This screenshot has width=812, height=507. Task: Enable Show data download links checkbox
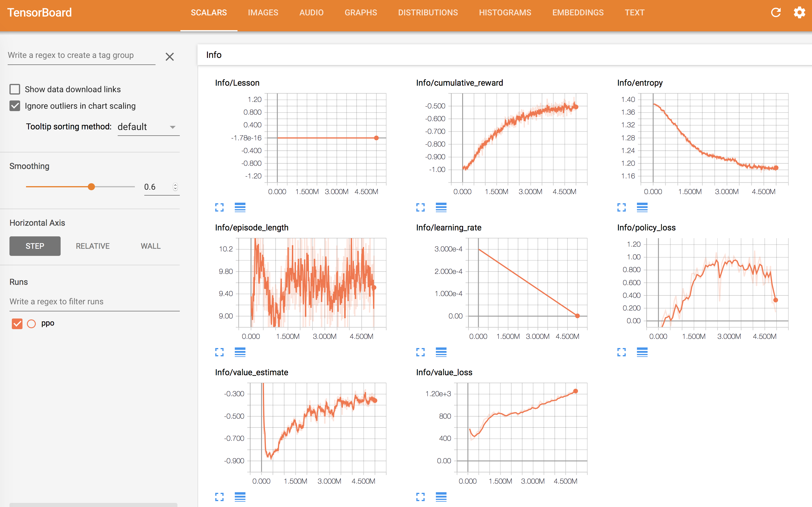(x=15, y=89)
